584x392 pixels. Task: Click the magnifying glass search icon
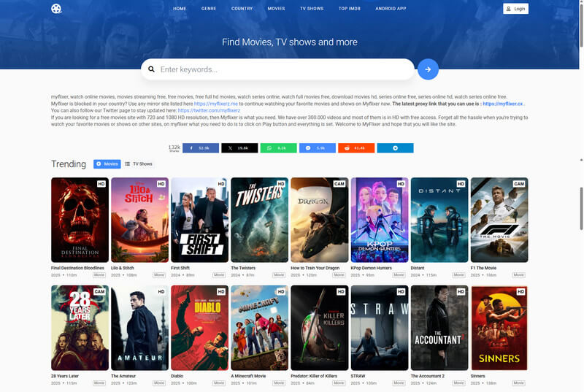(x=151, y=69)
